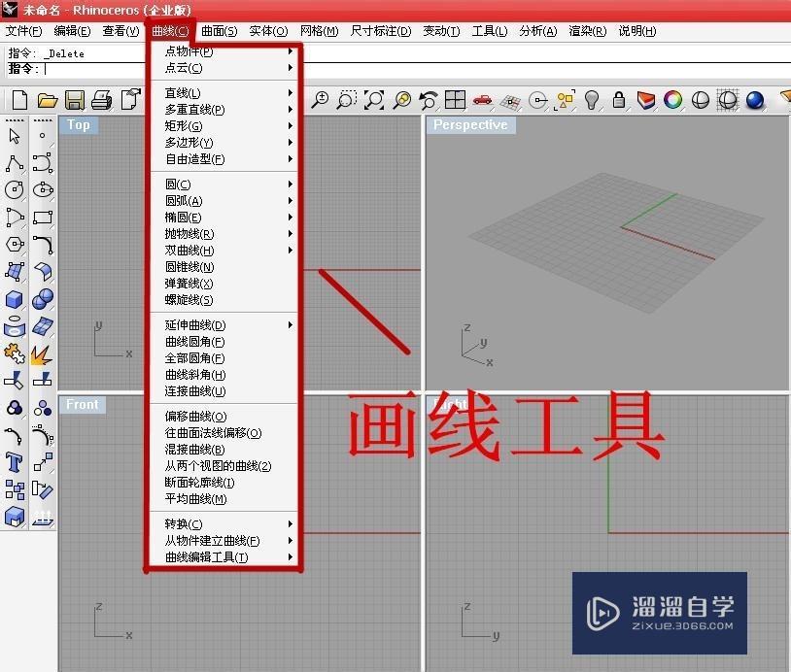The image size is (791, 672).
Task: Save the model with the floppy icon
Action: 75,100
